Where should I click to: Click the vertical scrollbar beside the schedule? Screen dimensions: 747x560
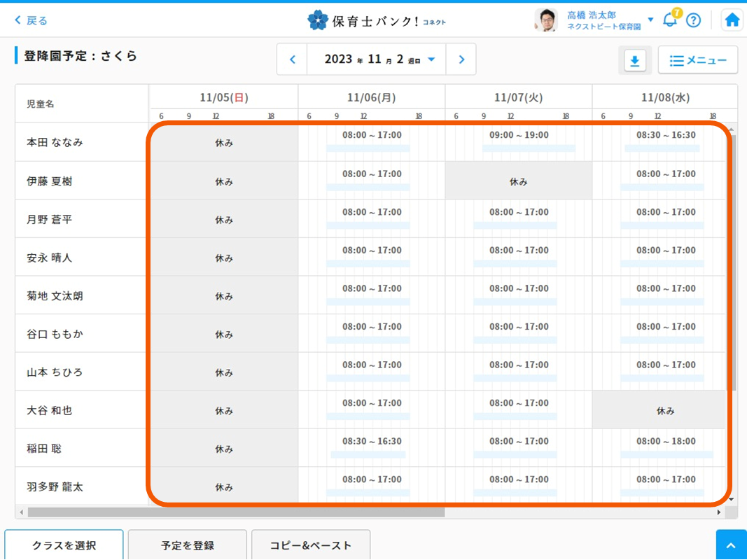click(x=732, y=259)
